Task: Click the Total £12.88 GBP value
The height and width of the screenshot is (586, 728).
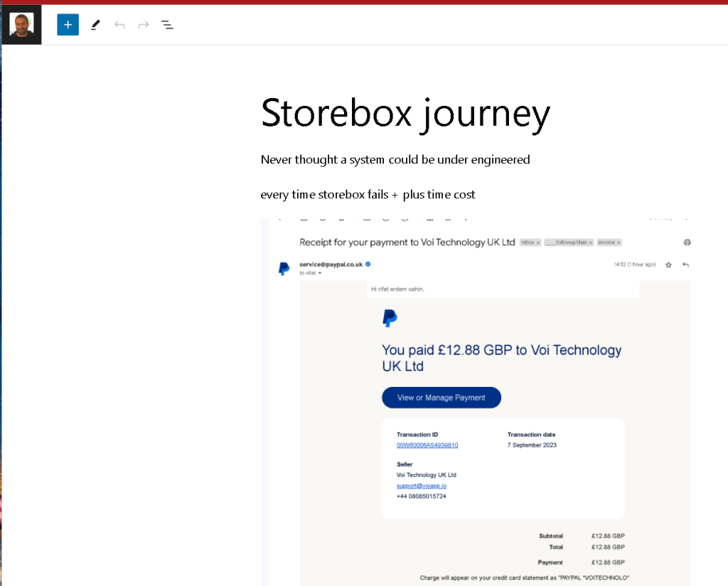Action: [608, 547]
